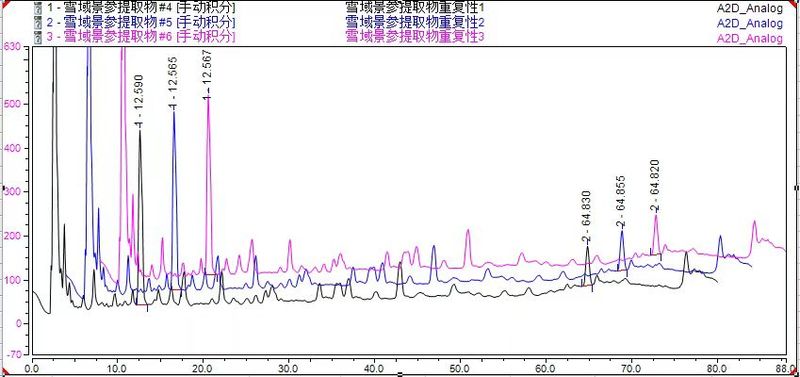
Task: Click the vial icon beside sample #5
Action: [x=37, y=23]
